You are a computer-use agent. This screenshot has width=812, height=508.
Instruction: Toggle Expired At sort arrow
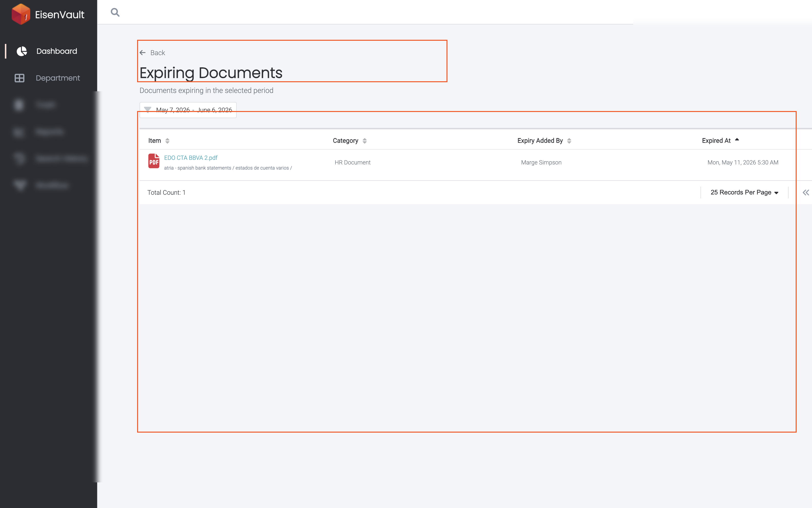coord(737,139)
